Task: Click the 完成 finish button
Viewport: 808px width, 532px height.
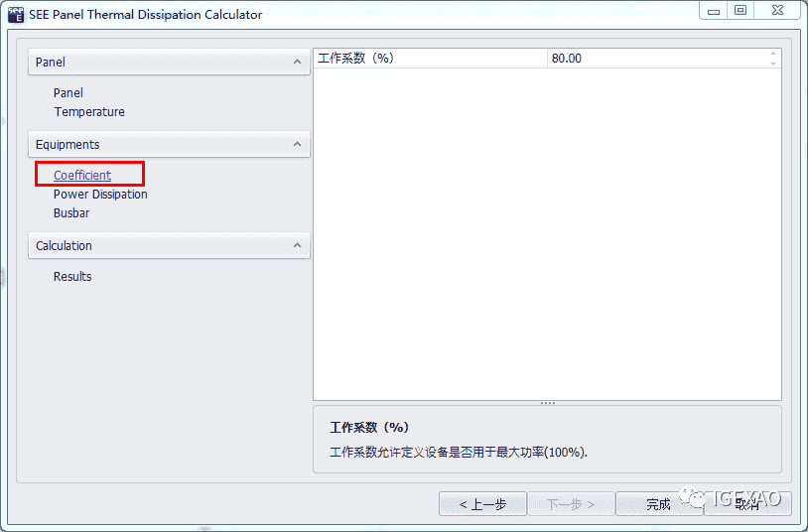Action: click(x=658, y=504)
